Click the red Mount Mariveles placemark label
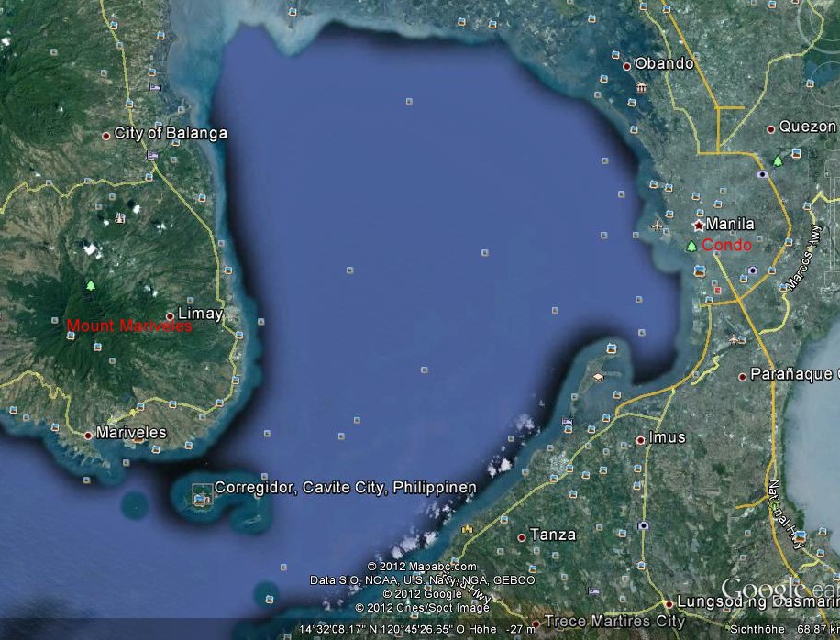Viewport: 840px width, 640px height. pyautogui.click(x=129, y=326)
